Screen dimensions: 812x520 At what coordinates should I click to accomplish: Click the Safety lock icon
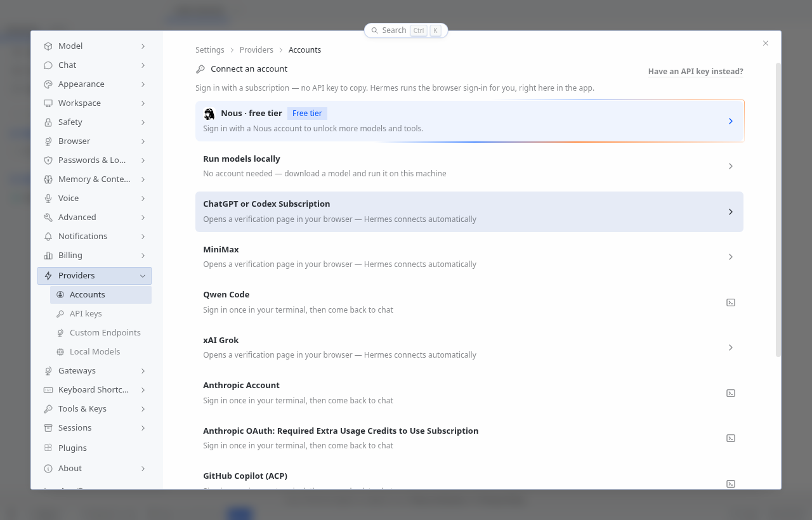[x=48, y=122]
